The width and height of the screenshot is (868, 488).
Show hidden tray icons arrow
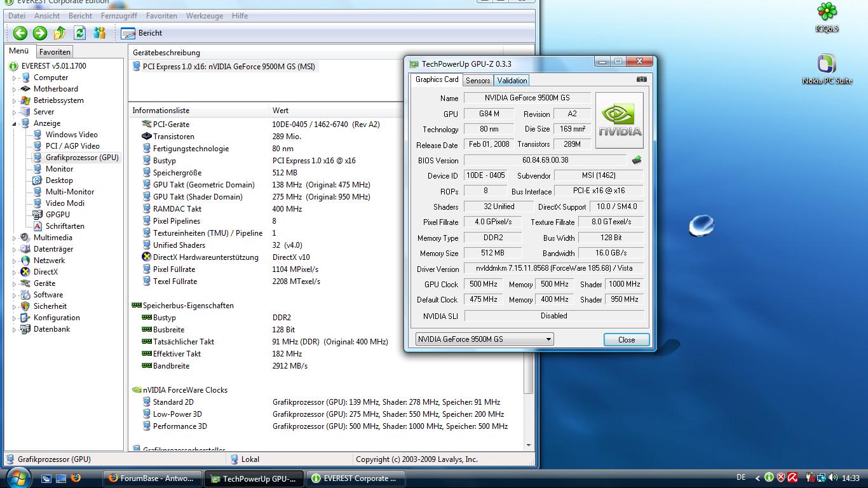(757, 478)
